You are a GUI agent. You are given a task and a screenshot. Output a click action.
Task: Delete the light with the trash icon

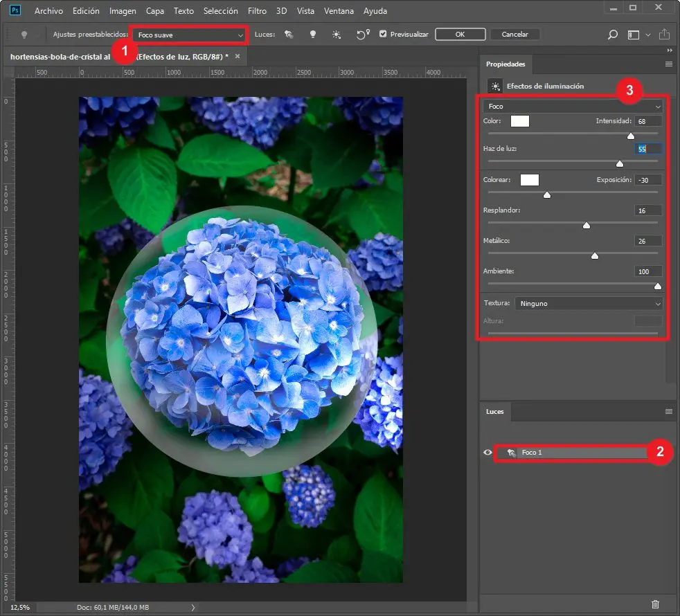pos(656,604)
